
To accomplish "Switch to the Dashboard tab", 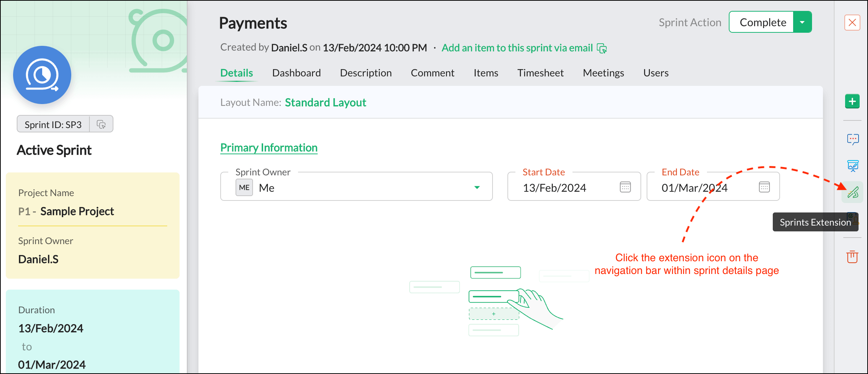I will tap(297, 73).
